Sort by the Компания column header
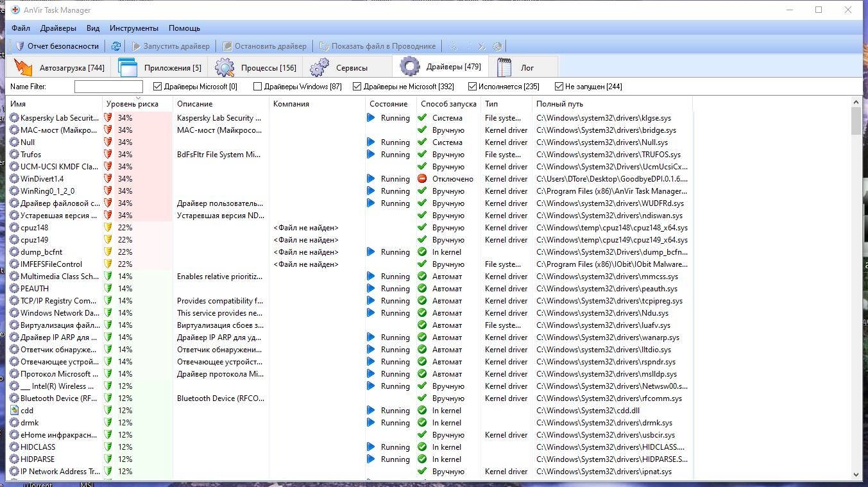 click(x=318, y=104)
